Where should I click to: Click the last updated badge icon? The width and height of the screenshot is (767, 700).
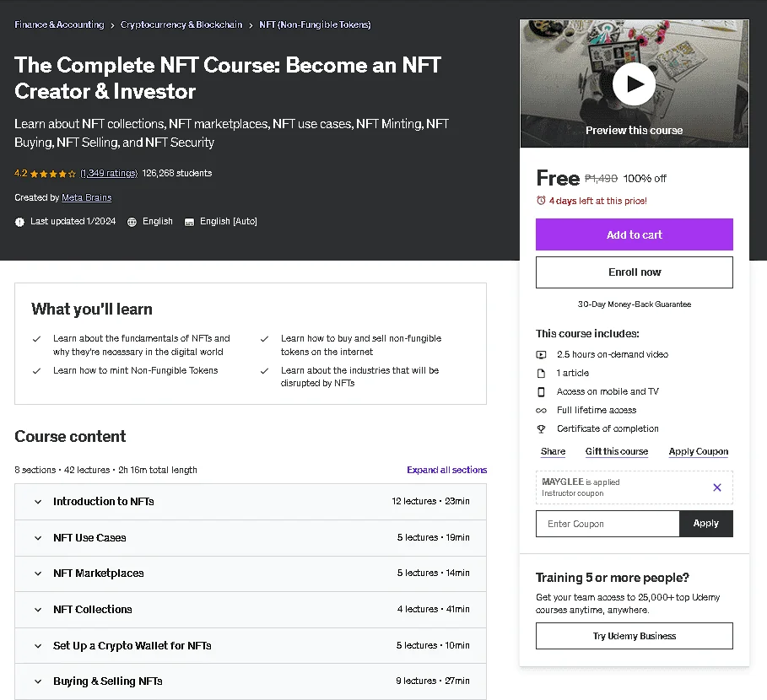coord(19,222)
